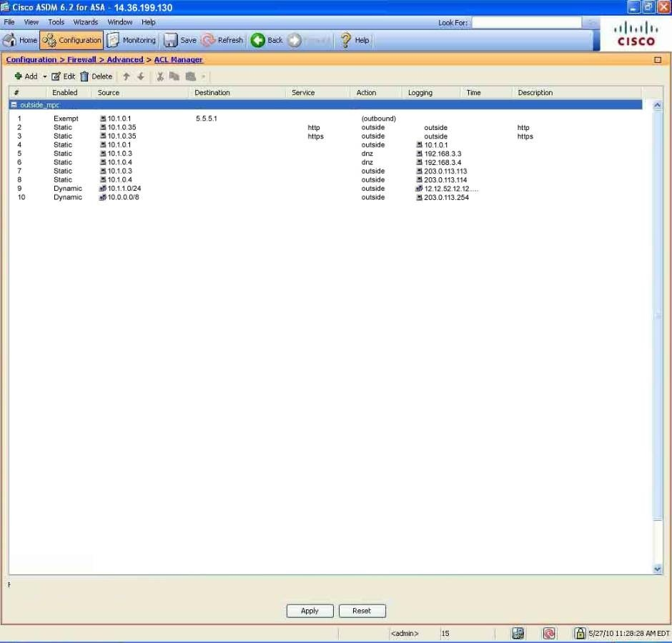Click the Configuration breadcrumb link
This screenshot has width=672, height=643.
[x=31, y=59]
